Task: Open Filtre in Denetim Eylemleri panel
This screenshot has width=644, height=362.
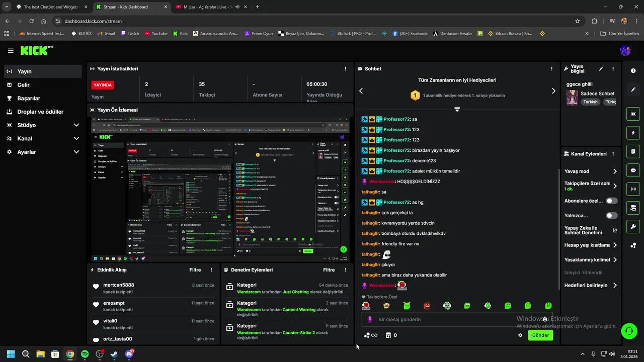Action: point(329,270)
